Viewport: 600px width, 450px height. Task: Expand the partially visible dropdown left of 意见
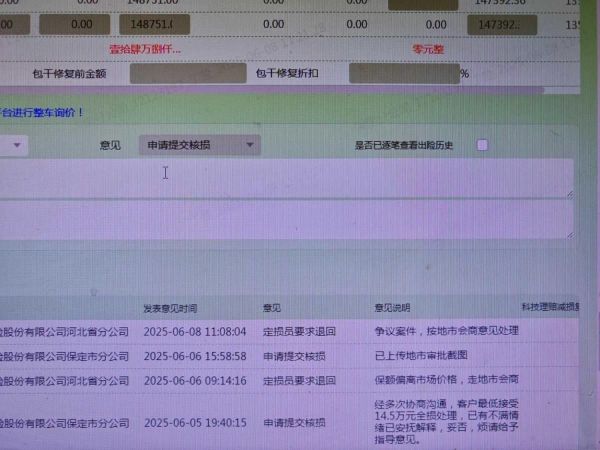(16, 146)
